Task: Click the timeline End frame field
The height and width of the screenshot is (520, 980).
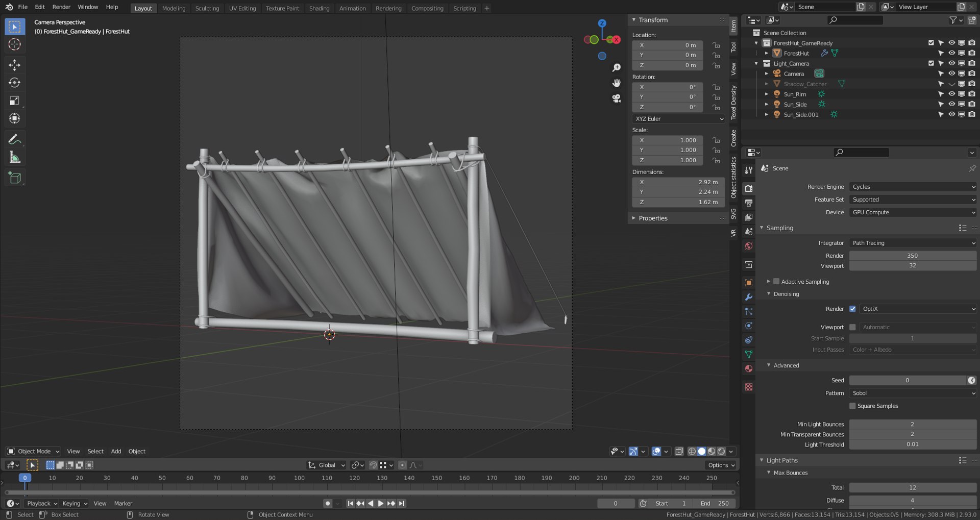Action: (x=716, y=503)
